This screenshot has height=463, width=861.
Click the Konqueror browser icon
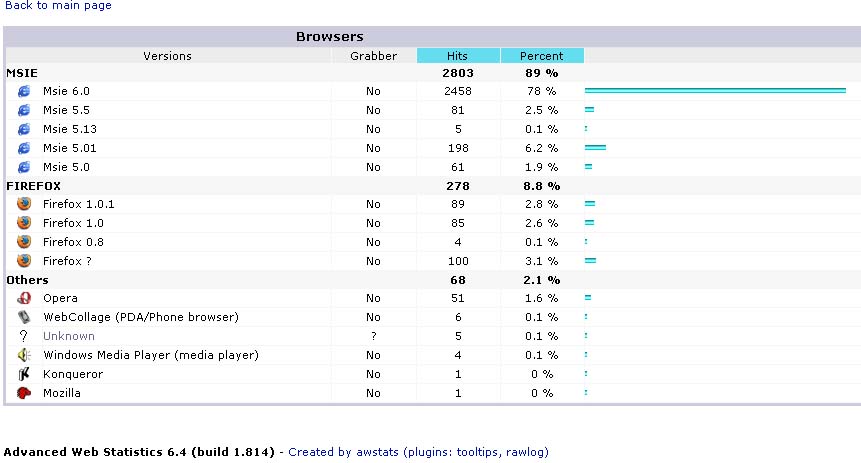click(x=24, y=374)
